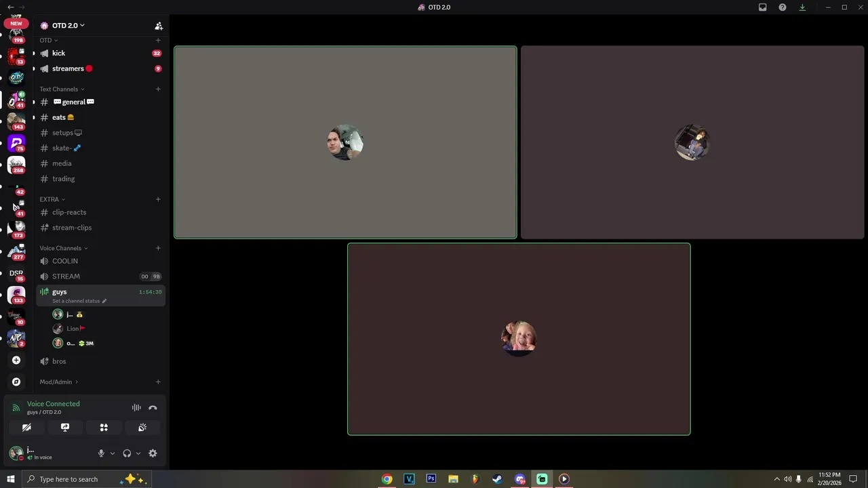The width and height of the screenshot is (868, 488).
Task: Open the trading text channel
Action: point(100,179)
